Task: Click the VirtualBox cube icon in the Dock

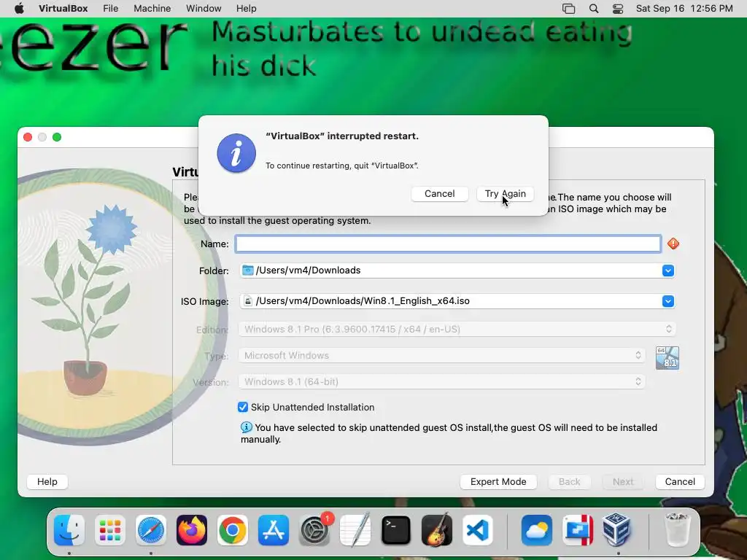Action: (617, 530)
